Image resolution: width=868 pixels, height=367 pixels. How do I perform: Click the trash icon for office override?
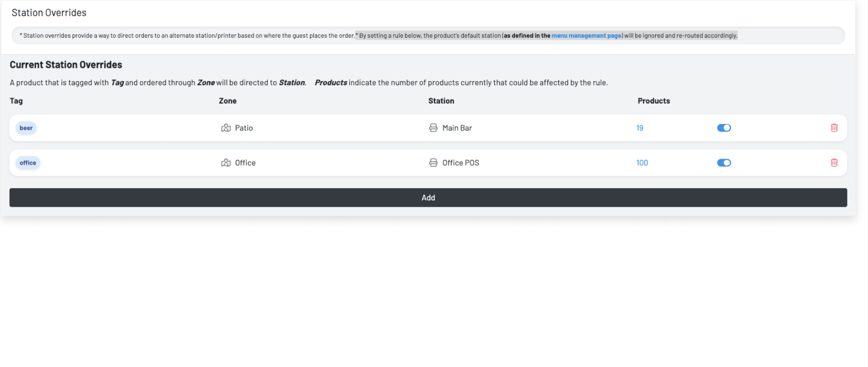pos(834,163)
